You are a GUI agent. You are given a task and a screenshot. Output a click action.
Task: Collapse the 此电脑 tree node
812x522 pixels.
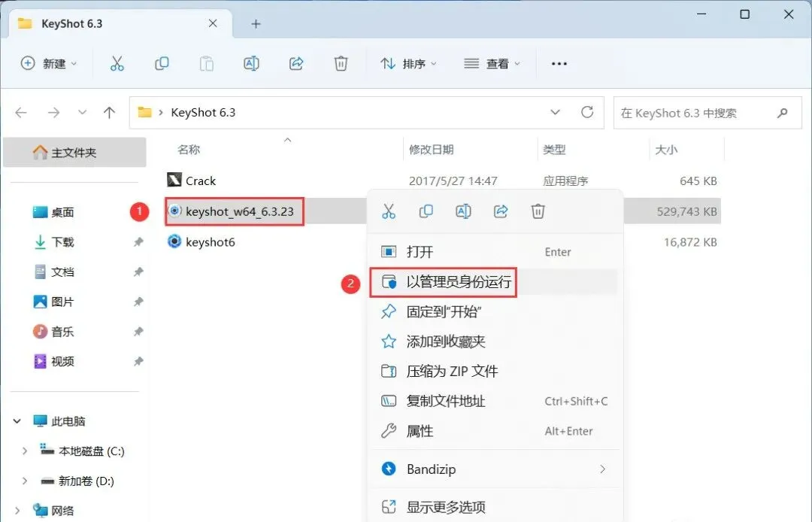coord(17,421)
